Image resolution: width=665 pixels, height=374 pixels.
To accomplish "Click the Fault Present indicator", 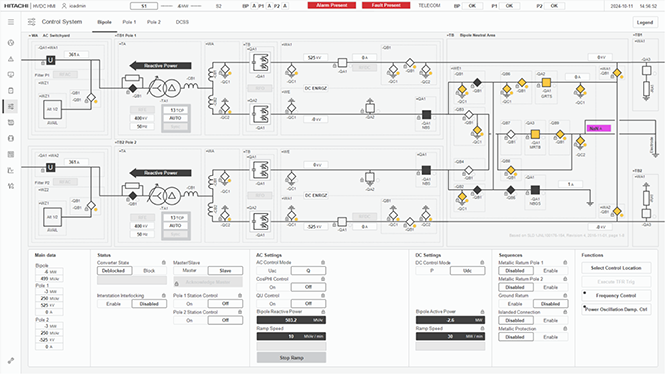I will point(386,6).
